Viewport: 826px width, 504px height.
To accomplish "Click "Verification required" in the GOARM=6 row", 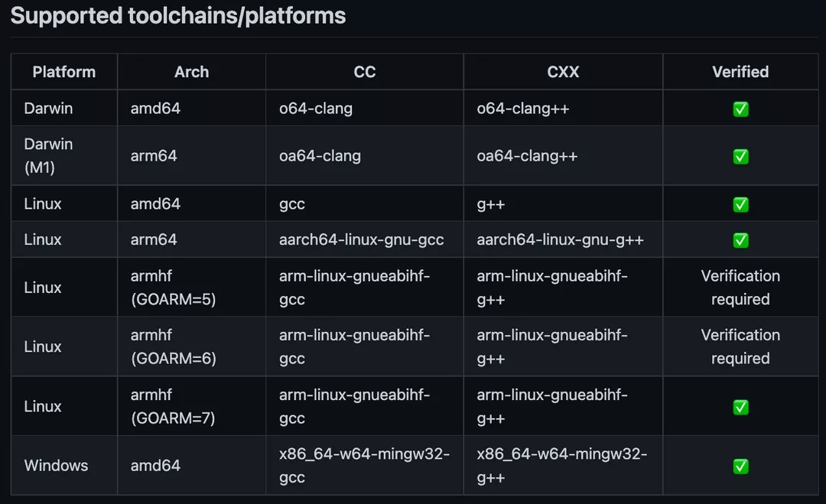I will [740, 346].
